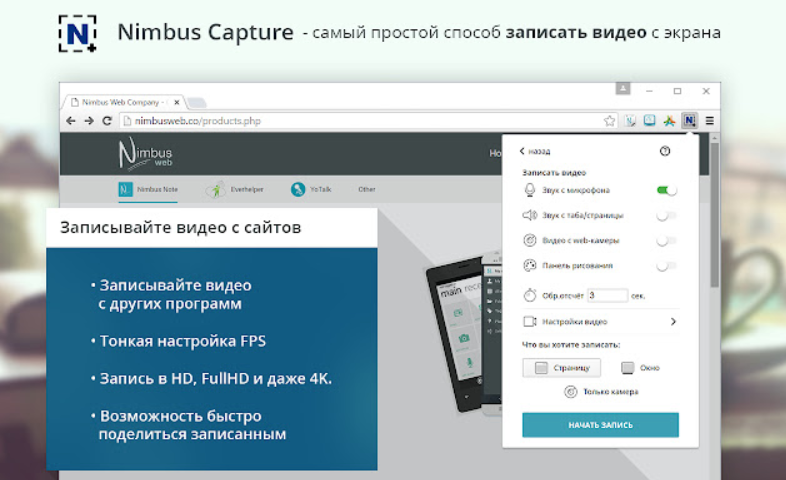Click the Nimbus Capture logo in header
Image resolution: width=786 pixels, height=480 pixels.
coord(78,33)
